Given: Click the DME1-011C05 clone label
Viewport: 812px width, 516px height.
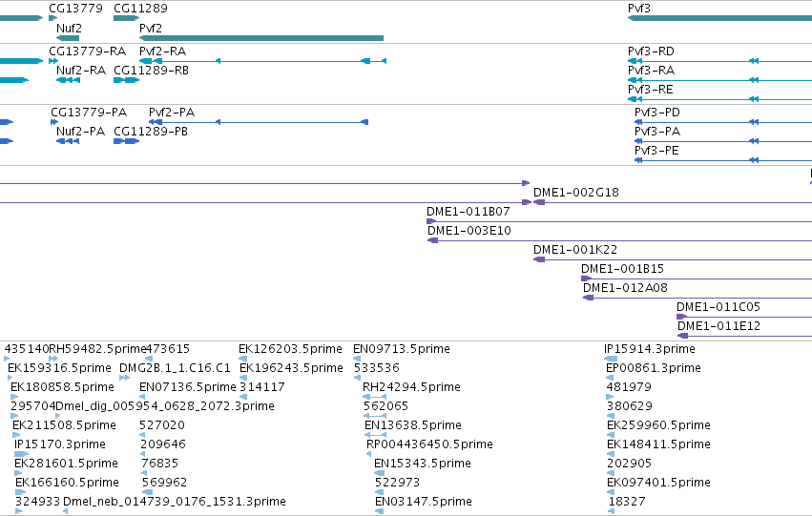Looking at the screenshot, I should click(718, 307).
